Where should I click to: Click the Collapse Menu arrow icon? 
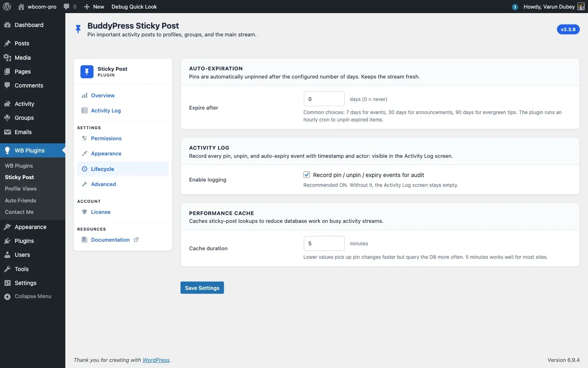click(x=7, y=296)
